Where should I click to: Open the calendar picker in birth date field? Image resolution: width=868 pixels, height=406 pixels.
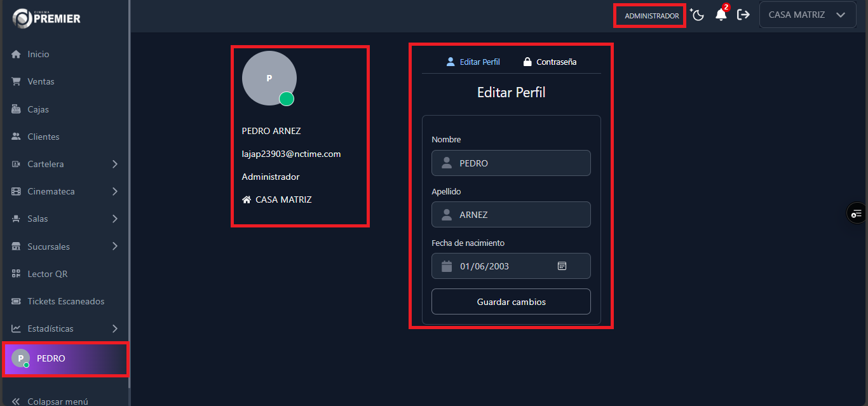562,266
